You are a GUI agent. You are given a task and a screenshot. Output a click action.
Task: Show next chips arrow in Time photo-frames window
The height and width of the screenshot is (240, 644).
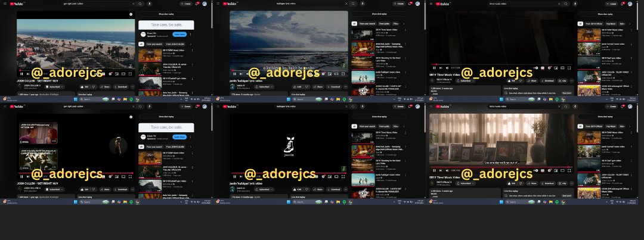pyautogui.click(x=630, y=126)
